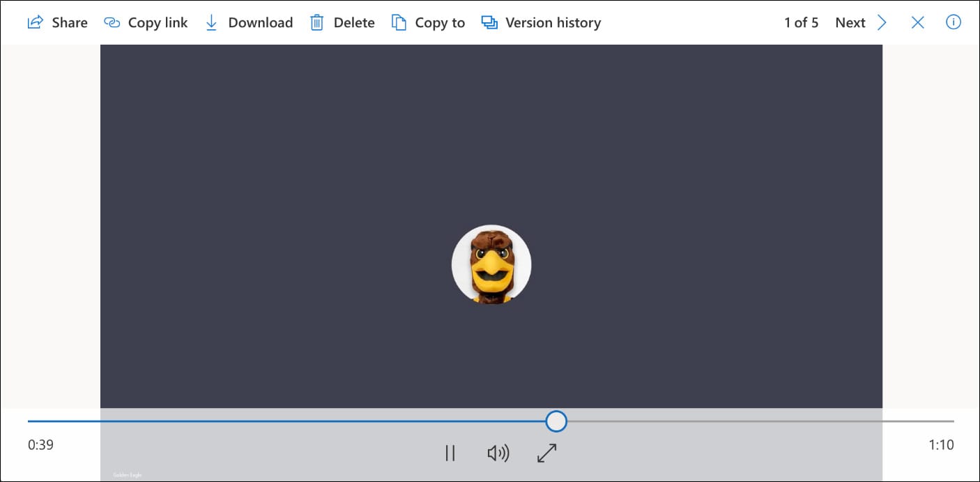Mute the video volume
Screen dimensions: 980x482
(498, 453)
